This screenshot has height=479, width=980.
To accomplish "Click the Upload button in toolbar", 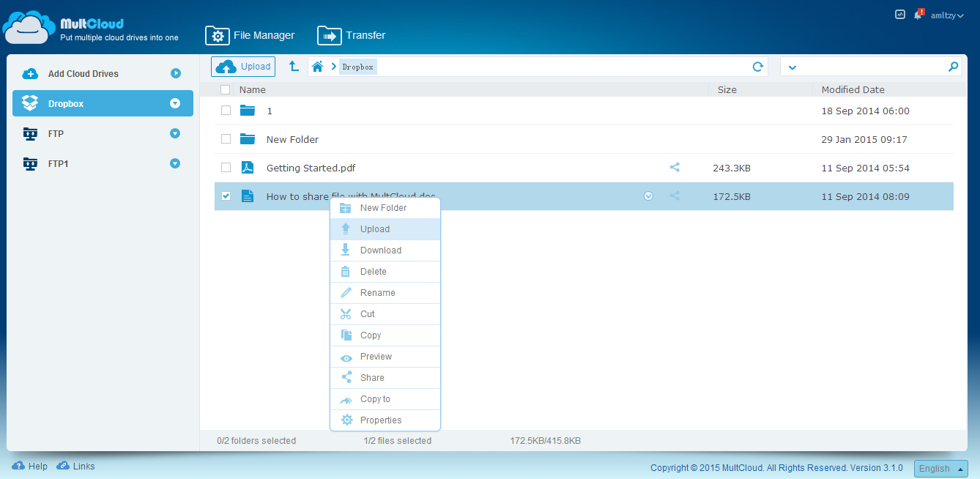I will coord(243,67).
